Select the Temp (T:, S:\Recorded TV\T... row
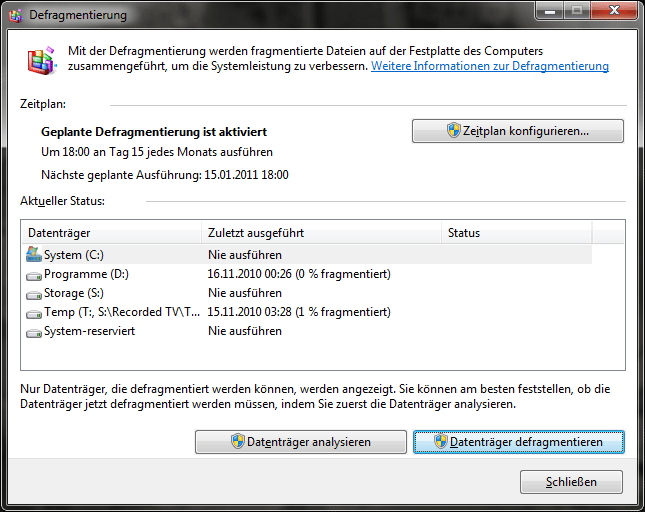 (309, 312)
